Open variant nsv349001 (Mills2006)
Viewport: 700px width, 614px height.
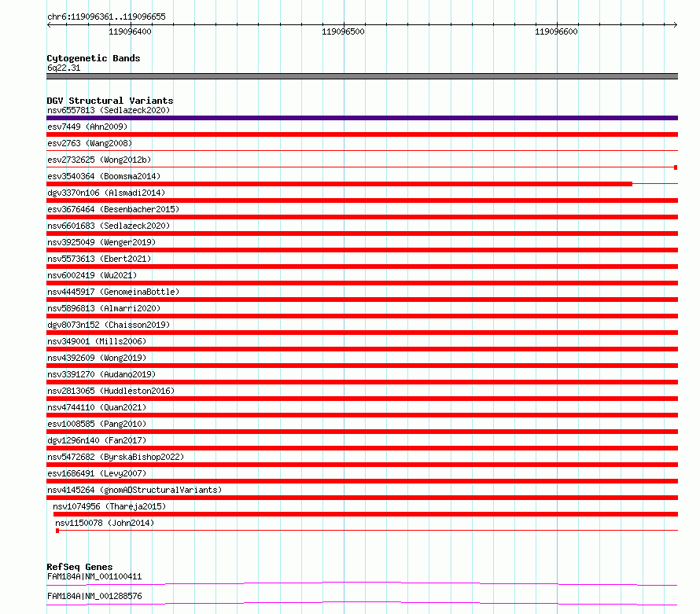pyautogui.click(x=97, y=341)
